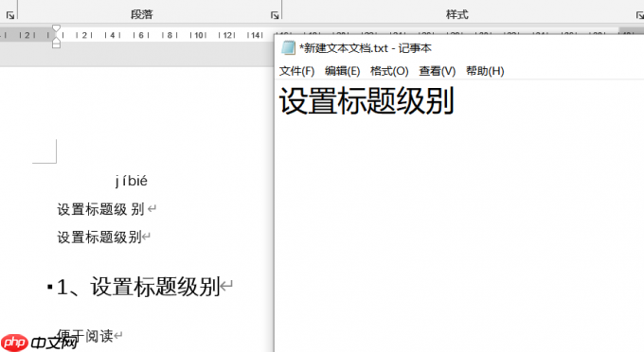The width and height of the screenshot is (644, 352).
Task: Open 段落 dialog launcher in Word ribbon
Action: (x=275, y=15)
